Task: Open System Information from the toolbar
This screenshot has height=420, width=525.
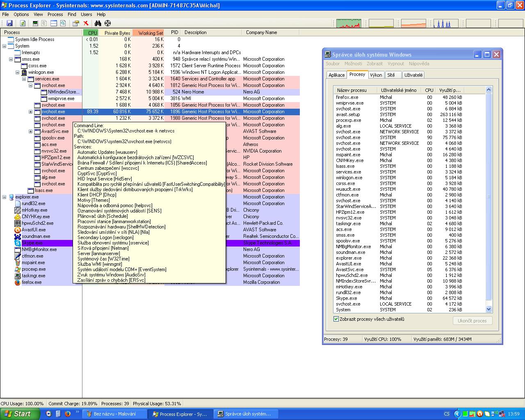Action: click(35, 23)
